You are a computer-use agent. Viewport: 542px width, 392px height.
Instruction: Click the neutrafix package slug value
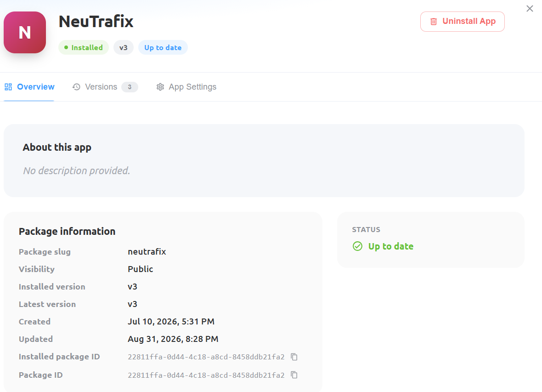coord(147,251)
